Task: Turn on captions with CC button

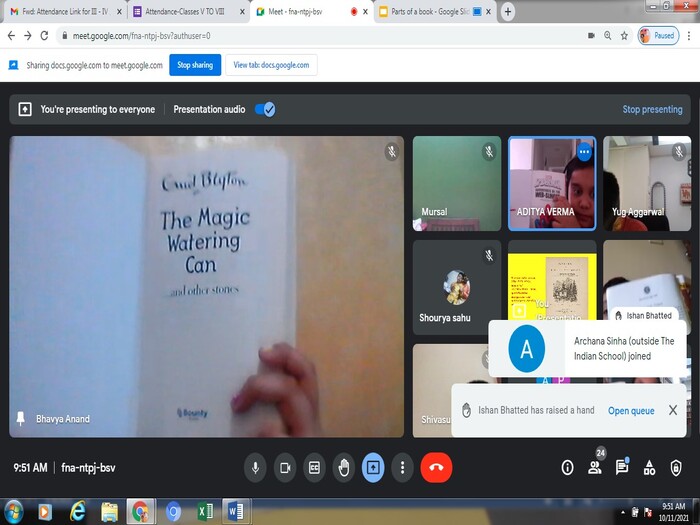Action: tap(314, 467)
